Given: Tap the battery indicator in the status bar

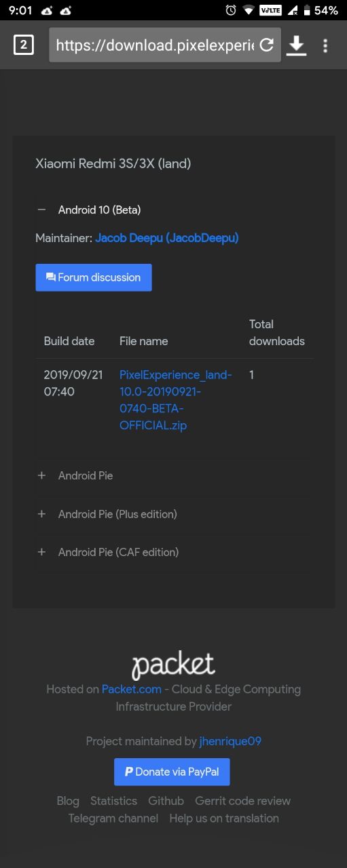Looking at the screenshot, I should click(321, 10).
